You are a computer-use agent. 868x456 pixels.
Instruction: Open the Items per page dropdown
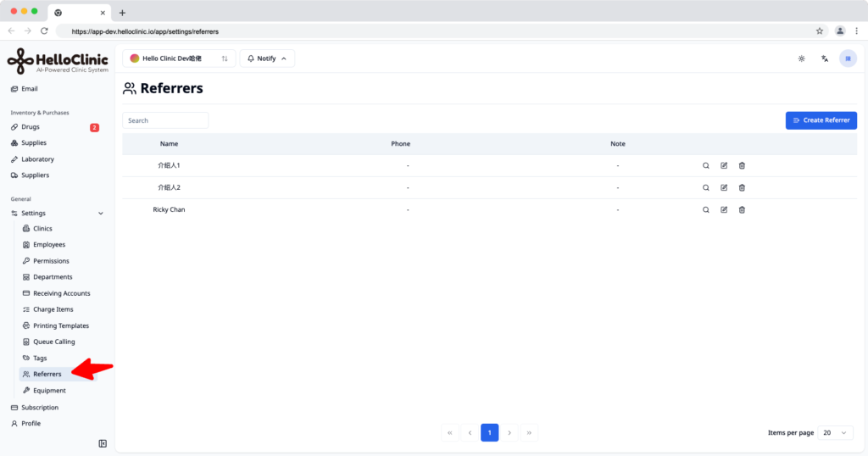[x=835, y=433]
